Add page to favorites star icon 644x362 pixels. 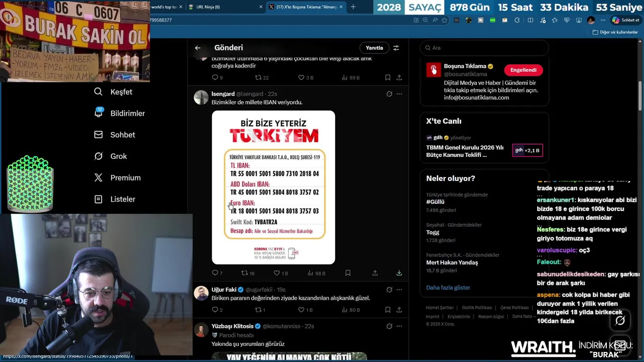(444, 20)
